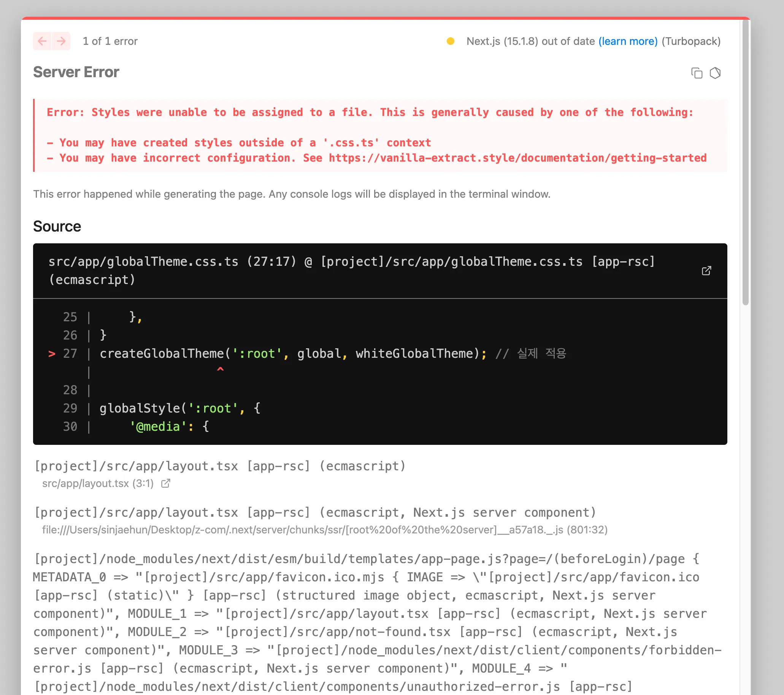This screenshot has width=784, height=695.
Task: Open the Node.js inspector docs icon
Action: click(715, 73)
